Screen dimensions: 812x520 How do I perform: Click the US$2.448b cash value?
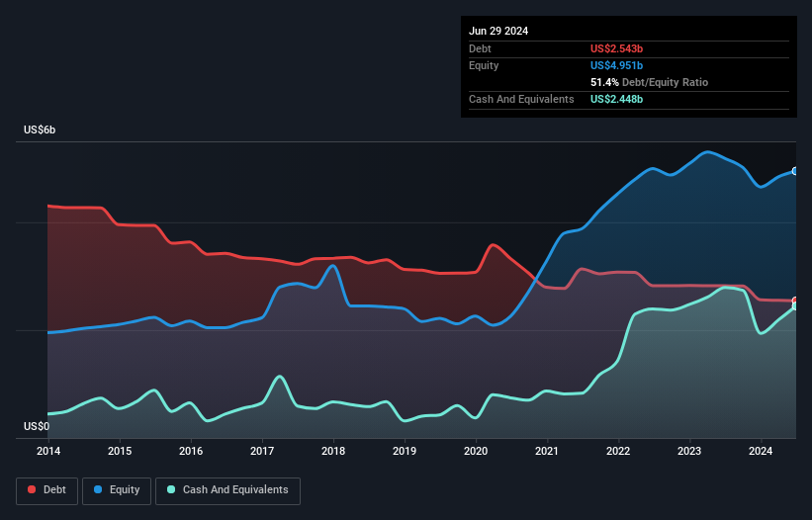click(616, 99)
